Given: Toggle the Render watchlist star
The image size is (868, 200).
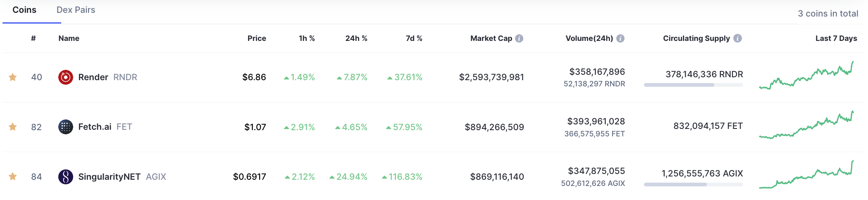Looking at the screenshot, I should (13, 77).
